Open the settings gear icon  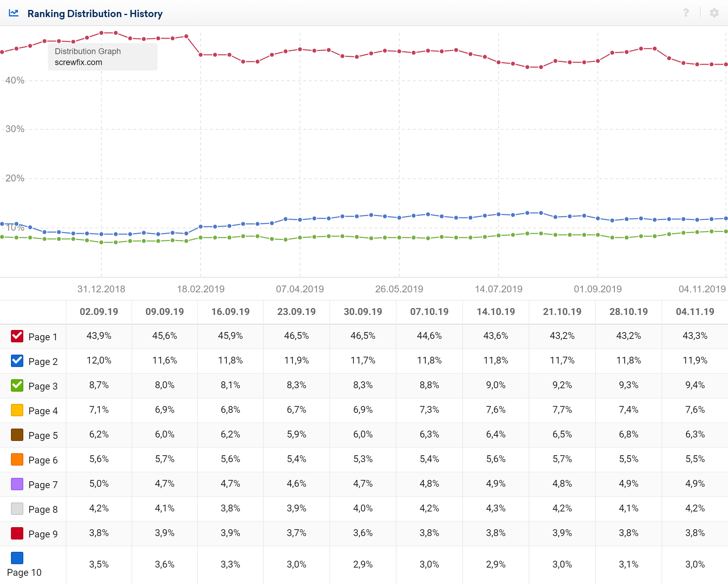pos(714,13)
